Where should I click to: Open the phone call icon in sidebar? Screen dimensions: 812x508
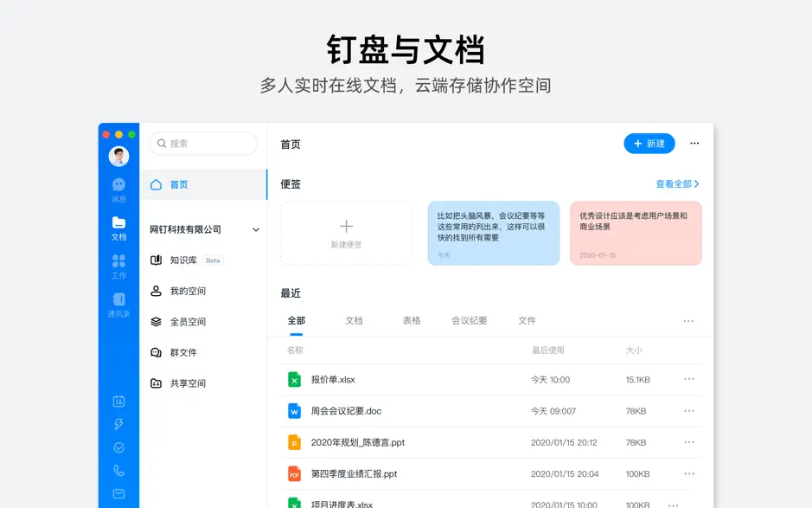pos(118,471)
